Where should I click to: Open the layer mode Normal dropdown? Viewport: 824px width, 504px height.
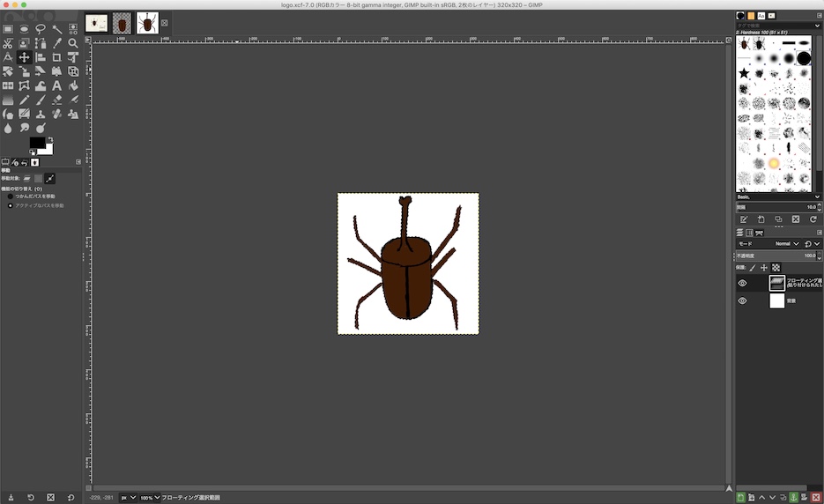(786, 243)
